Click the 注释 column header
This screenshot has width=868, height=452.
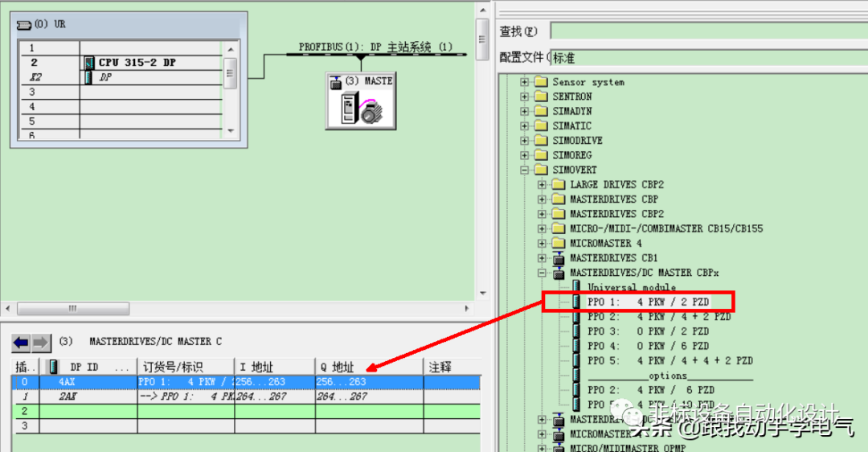tap(452, 367)
